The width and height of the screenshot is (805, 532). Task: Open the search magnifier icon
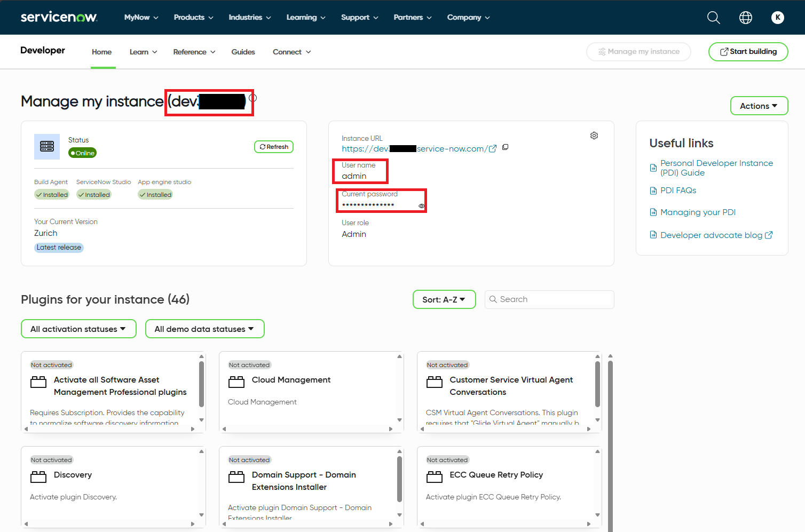tap(713, 17)
